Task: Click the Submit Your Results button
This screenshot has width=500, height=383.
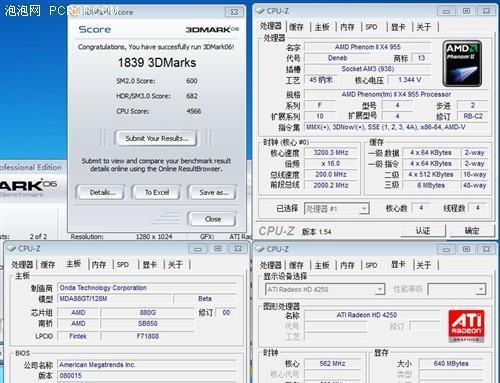Action: 156,138
